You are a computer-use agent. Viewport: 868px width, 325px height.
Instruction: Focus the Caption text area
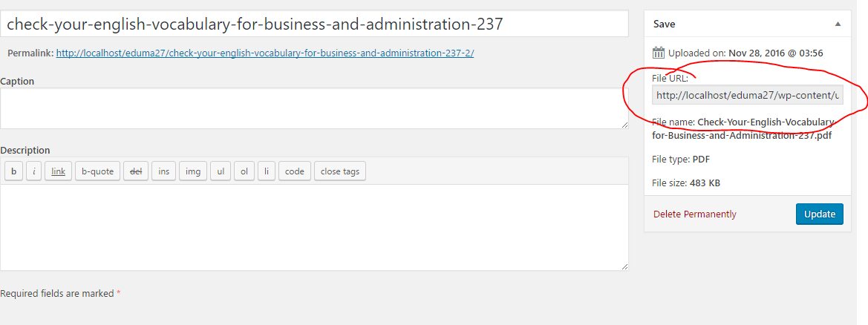pos(314,108)
